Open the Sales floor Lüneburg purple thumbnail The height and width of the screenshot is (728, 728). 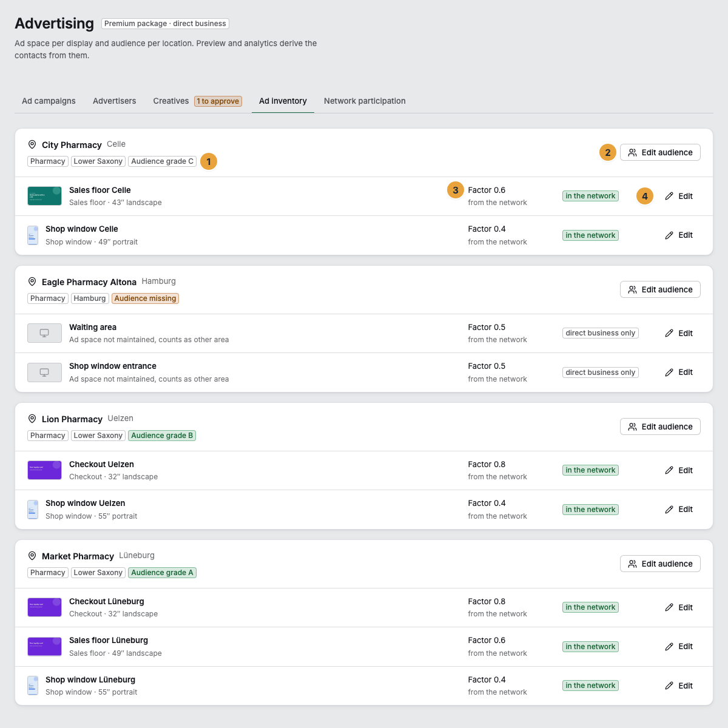pos(44,647)
